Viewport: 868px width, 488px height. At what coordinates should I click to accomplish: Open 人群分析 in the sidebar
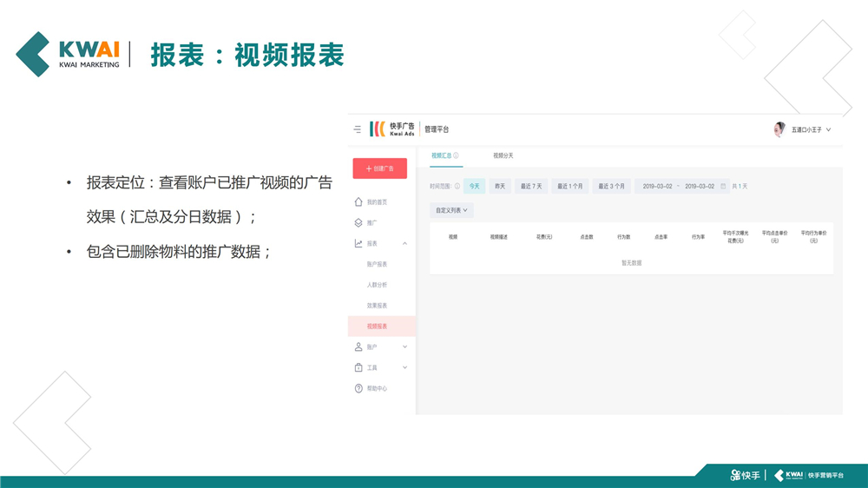(377, 285)
